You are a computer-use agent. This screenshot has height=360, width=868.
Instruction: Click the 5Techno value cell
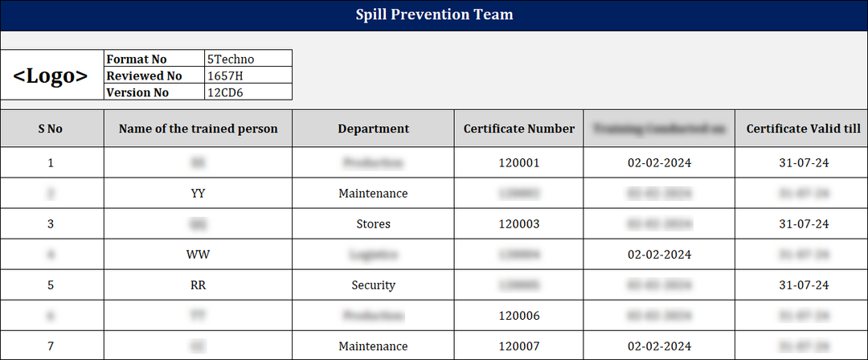coord(248,59)
